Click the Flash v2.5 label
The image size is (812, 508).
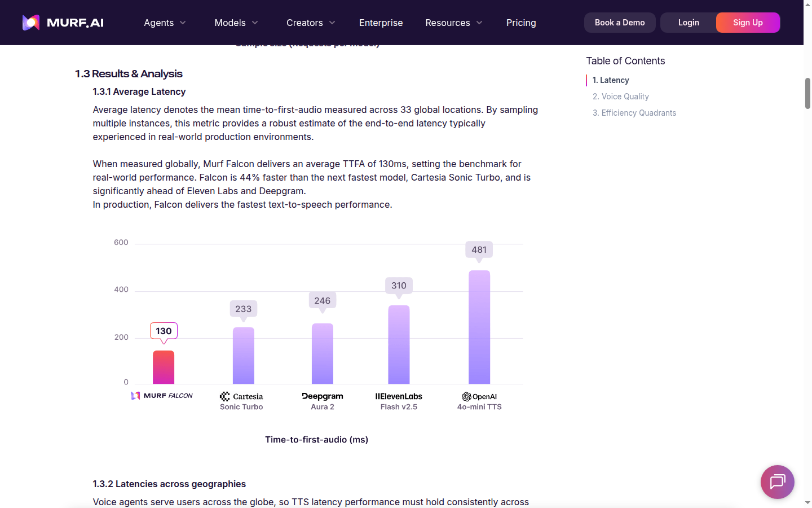pos(399,407)
